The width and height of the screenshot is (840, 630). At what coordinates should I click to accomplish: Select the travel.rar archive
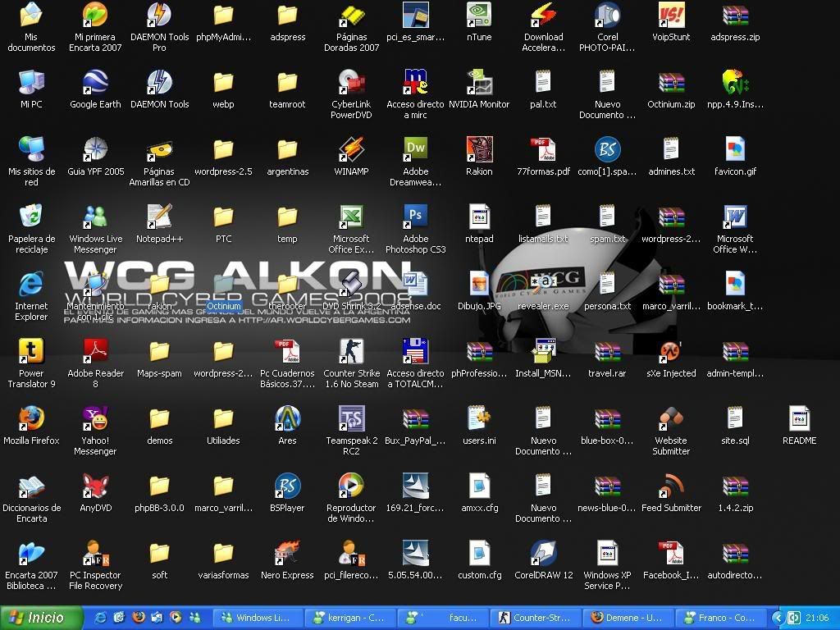click(607, 351)
